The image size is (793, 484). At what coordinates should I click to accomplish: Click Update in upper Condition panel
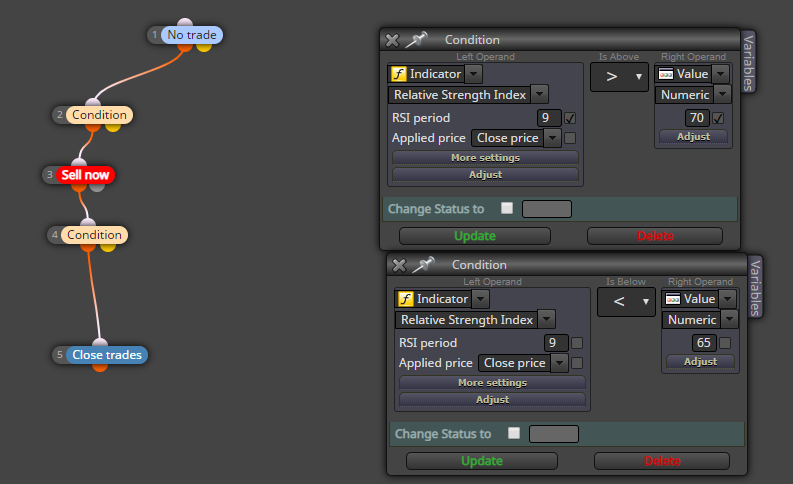475,236
